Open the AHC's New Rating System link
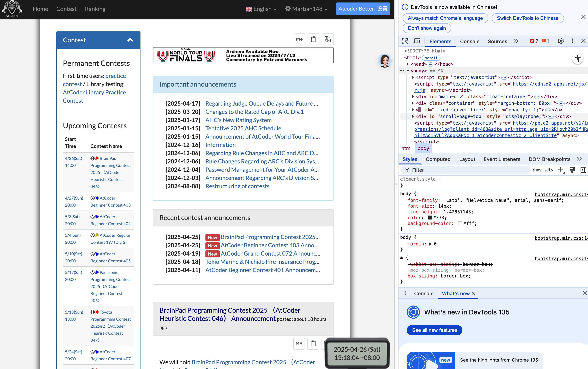Image resolution: width=588 pixels, height=369 pixels. tap(238, 120)
